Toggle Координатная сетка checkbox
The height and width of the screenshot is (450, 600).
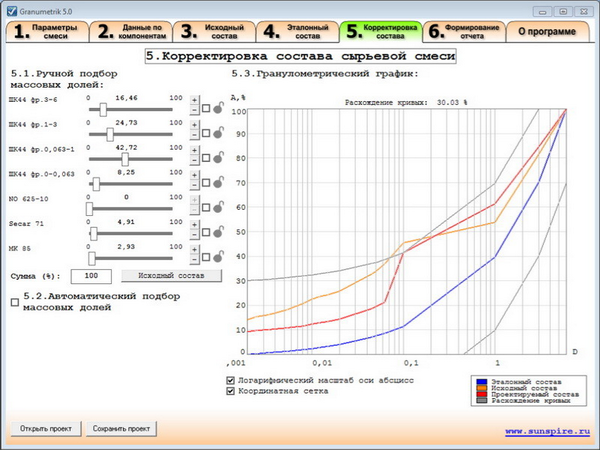click(230, 391)
